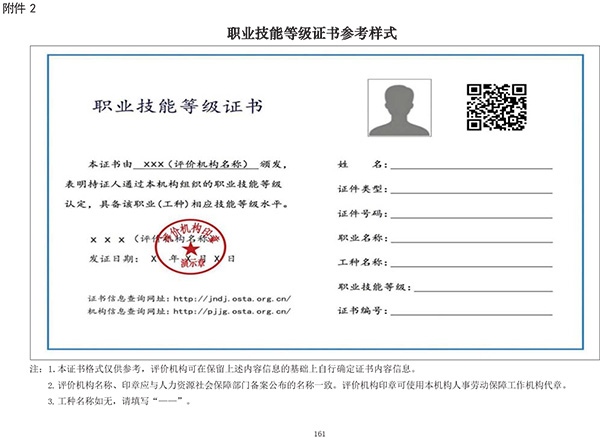Click the blue certificate title 职业技能等级证书
The image size is (600, 438).
[x=178, y=106]
